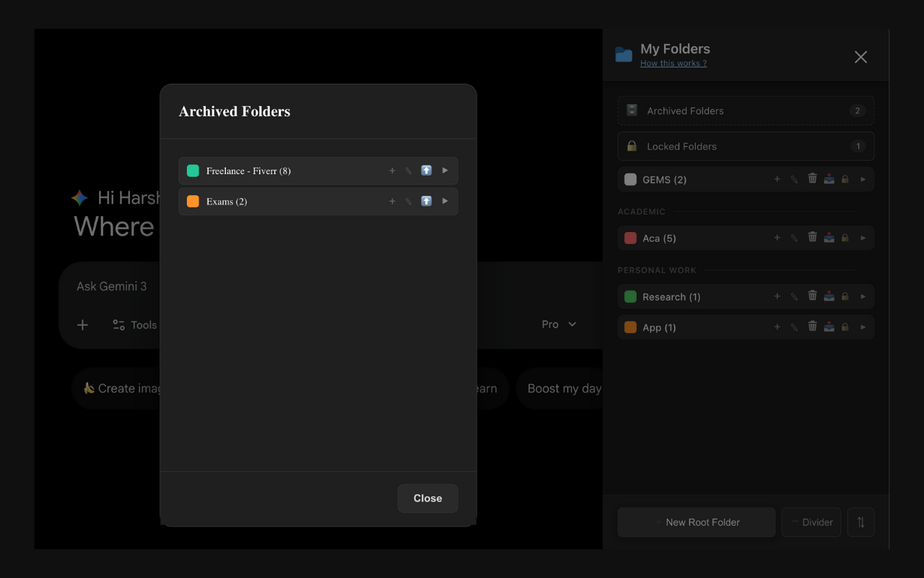Image resolution: width=924 pixels, height=578 pixels.
Task: Add a subfolder to the App folder
Action: coord(777,327)
